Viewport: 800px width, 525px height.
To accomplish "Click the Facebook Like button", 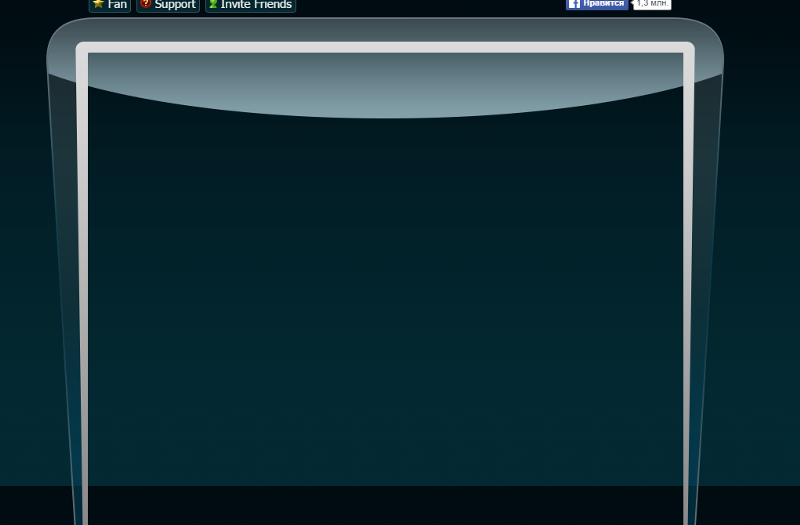I will pos(597,4).
